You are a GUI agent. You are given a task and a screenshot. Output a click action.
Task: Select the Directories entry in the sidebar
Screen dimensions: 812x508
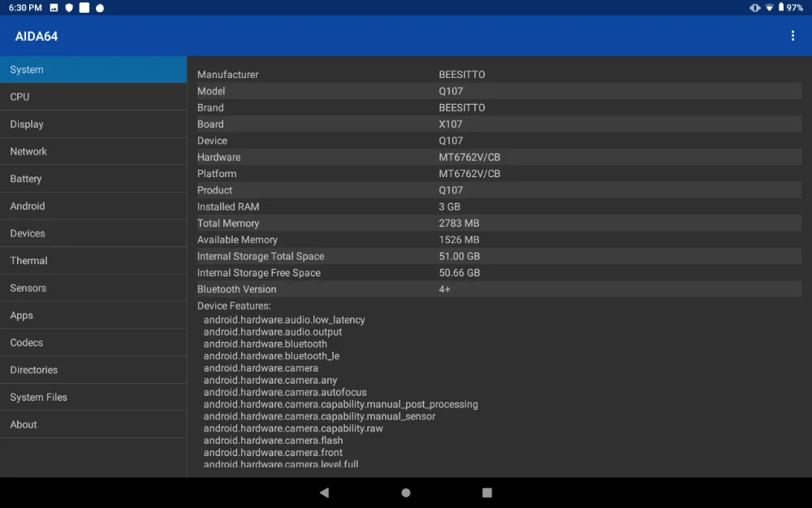click(x=93, y=370)
